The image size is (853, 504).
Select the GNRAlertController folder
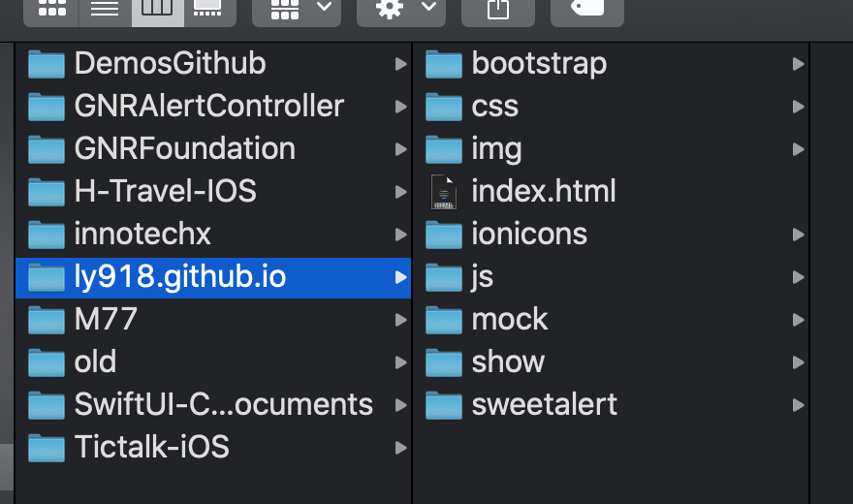click(x=208, y=106)
